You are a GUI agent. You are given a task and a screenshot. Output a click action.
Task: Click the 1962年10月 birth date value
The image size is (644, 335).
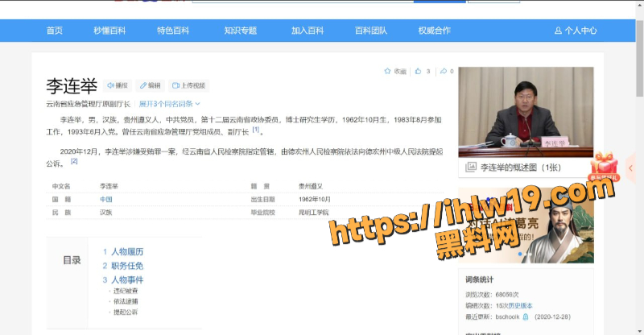[x=315, y=200]
